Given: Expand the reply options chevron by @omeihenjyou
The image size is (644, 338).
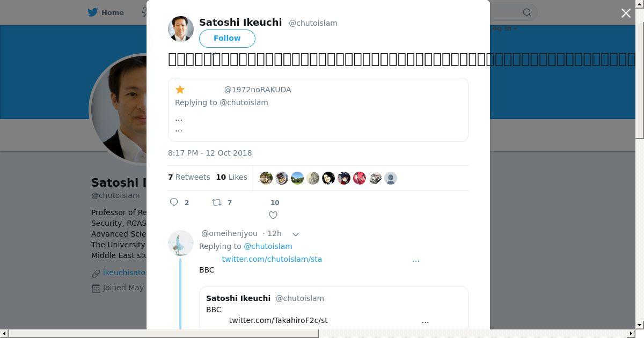Looking at the screenshot, I should point(296,234).
